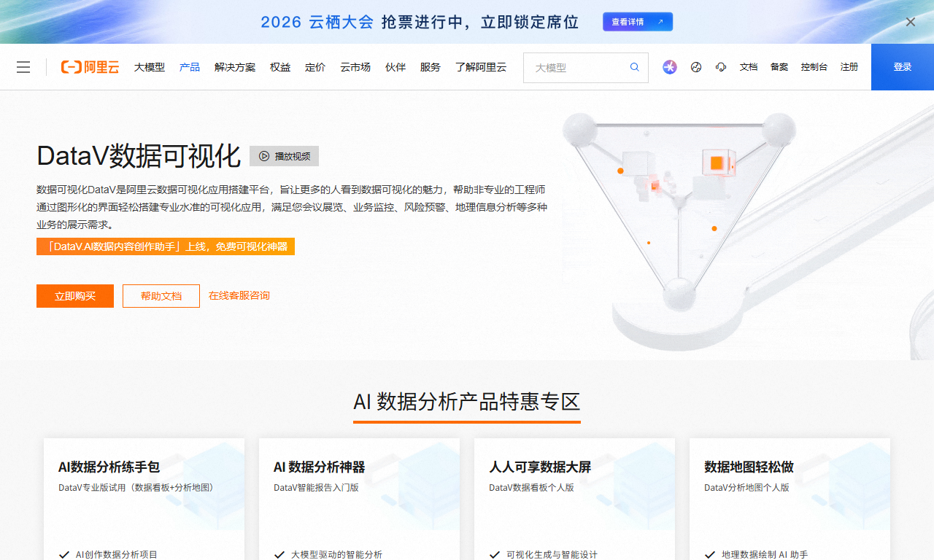Image resolution: width=934 pixels, height=560 pixels.
Task: Click 在线客服咨询 link
Action: coord(239,295)
